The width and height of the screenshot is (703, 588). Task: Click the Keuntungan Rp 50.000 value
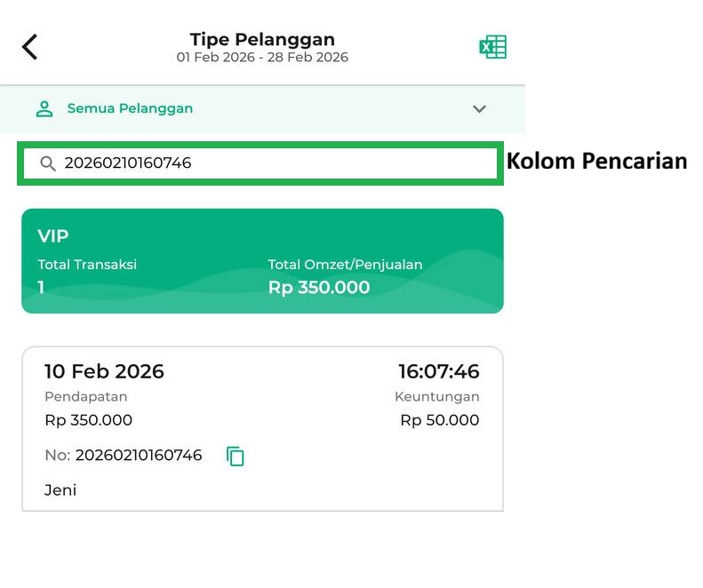439,420
